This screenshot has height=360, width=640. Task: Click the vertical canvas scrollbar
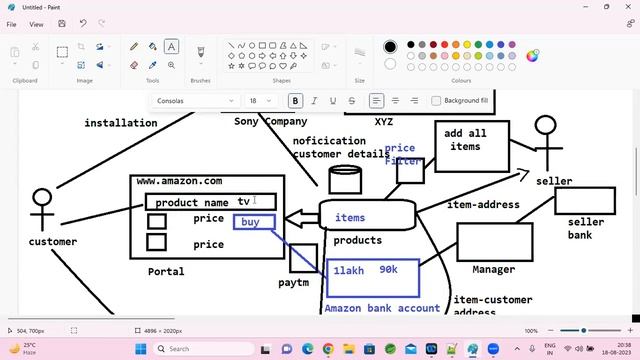[x=636, y=171]
